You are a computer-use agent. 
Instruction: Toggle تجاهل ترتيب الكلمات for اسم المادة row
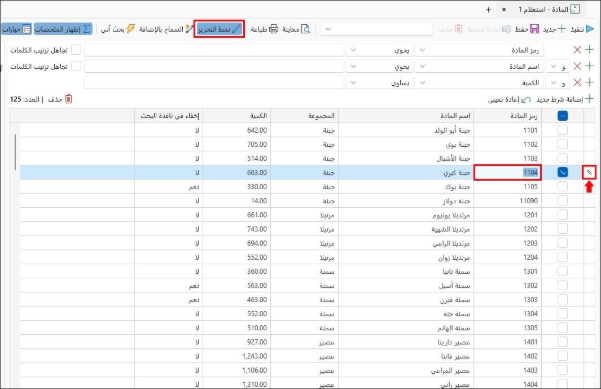pyautogui.click(x=76, y=66)
